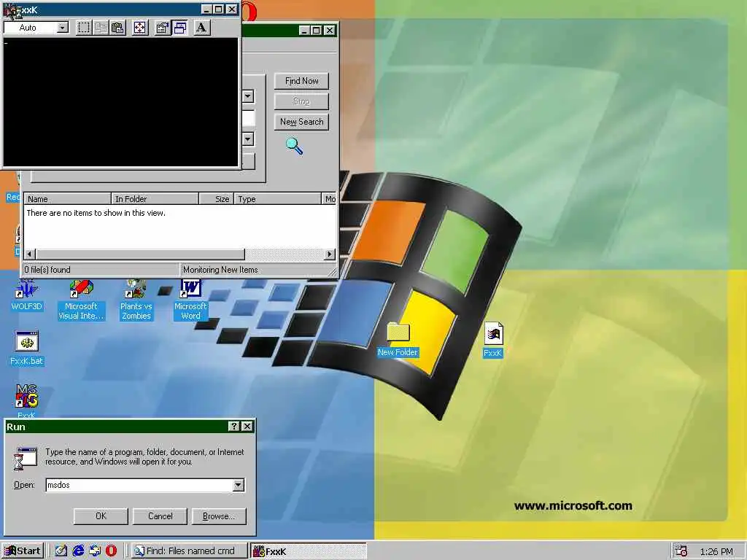Switch to 'Find: Files named cmd' taskbar button
The image size is (747, 560).
coord(189,551)
